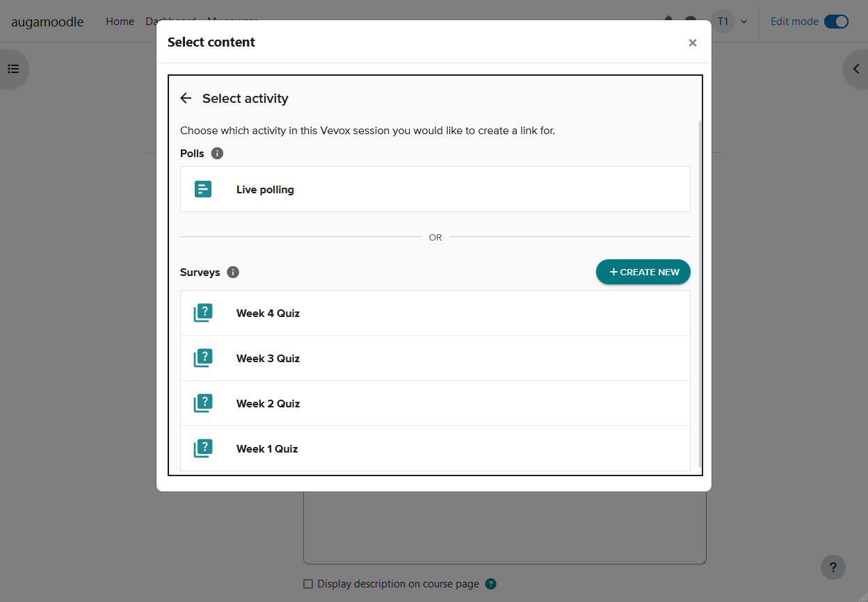Click the Surveys info icon
Image resolution: width=868 pixels, height=602 pixels.
[x=233, y=272]
